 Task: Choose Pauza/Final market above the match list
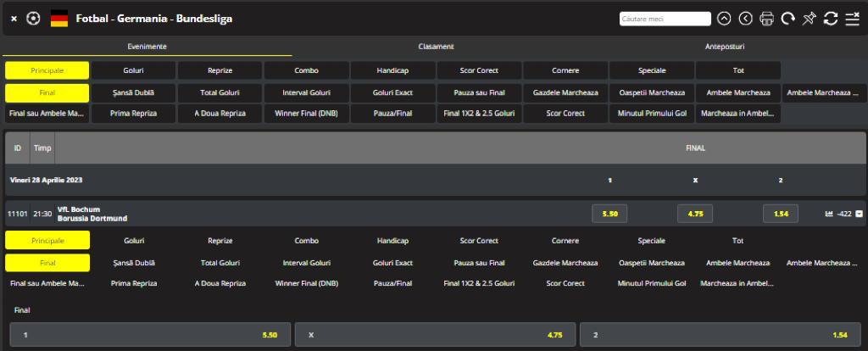(x=392, y=113)
